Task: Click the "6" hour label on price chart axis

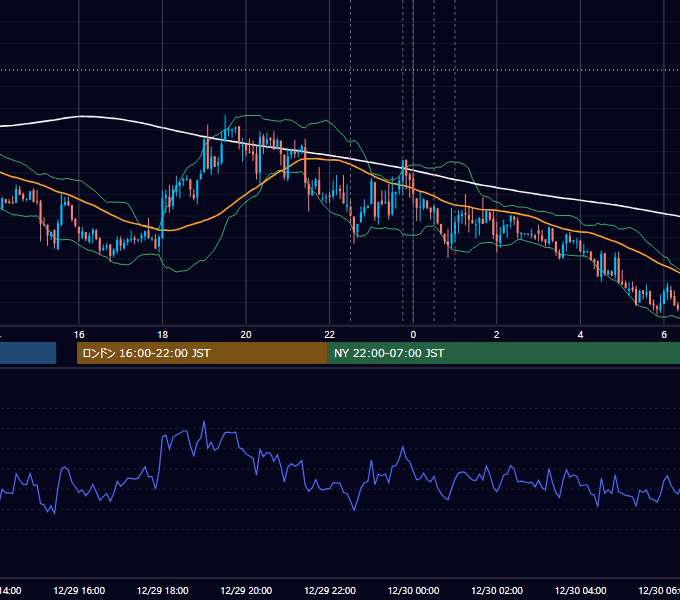Action: [664, 335]
